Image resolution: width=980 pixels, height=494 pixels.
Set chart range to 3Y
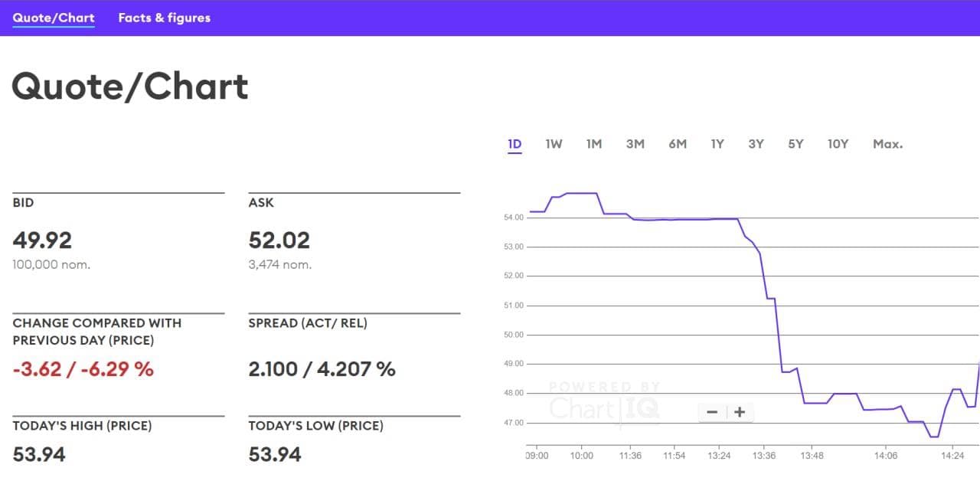[756, 144]
